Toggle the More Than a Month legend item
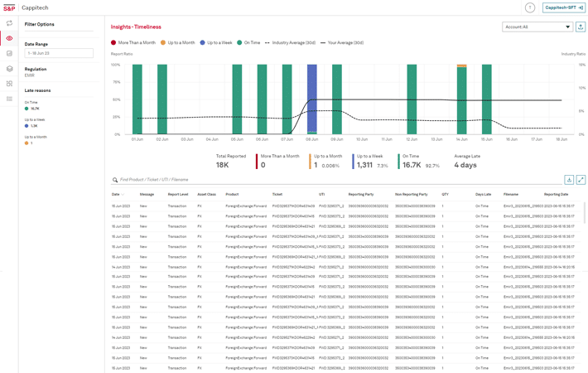This screenshot has height=373, width=588. click(x=133, y=43)
